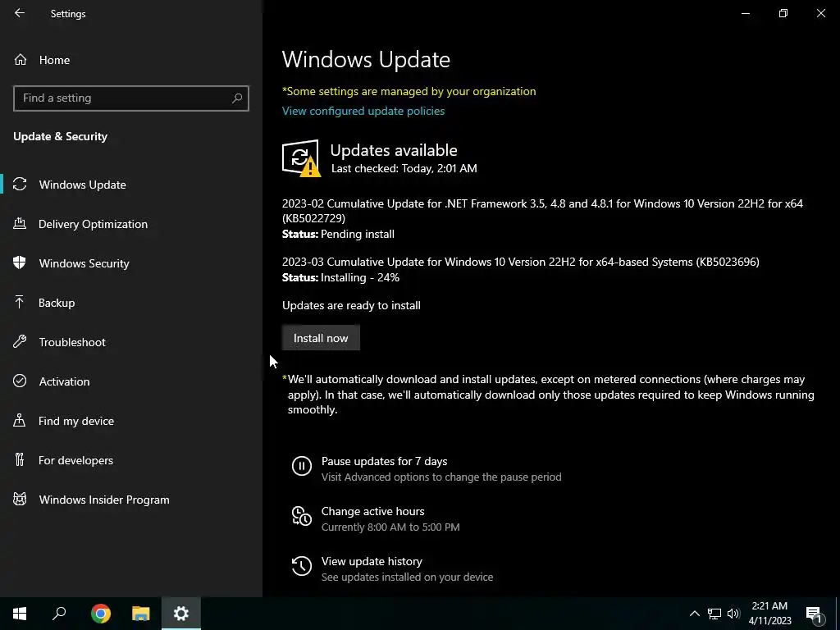Click the KB5022729 .NET Framework update title
840x630 pixels.
(542, 211)
